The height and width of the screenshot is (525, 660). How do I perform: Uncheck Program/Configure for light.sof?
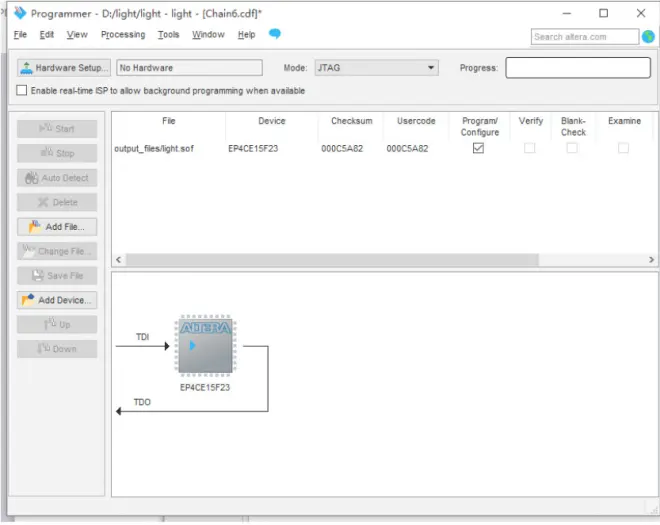coord(478,148)
